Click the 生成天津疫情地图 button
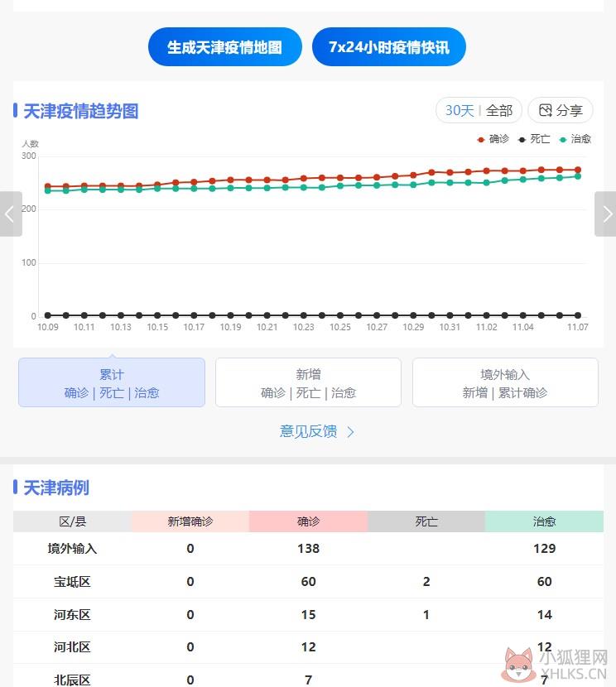616x687 pixels. [224, 47]
